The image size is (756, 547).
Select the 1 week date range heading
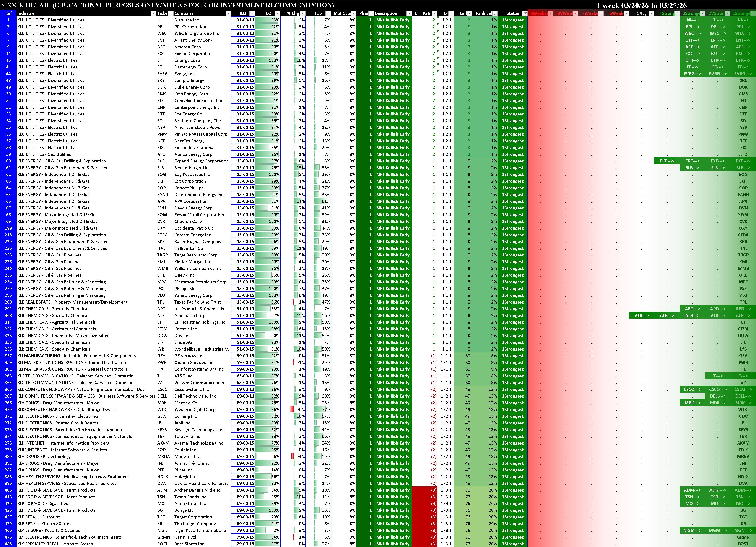point(641,5)
